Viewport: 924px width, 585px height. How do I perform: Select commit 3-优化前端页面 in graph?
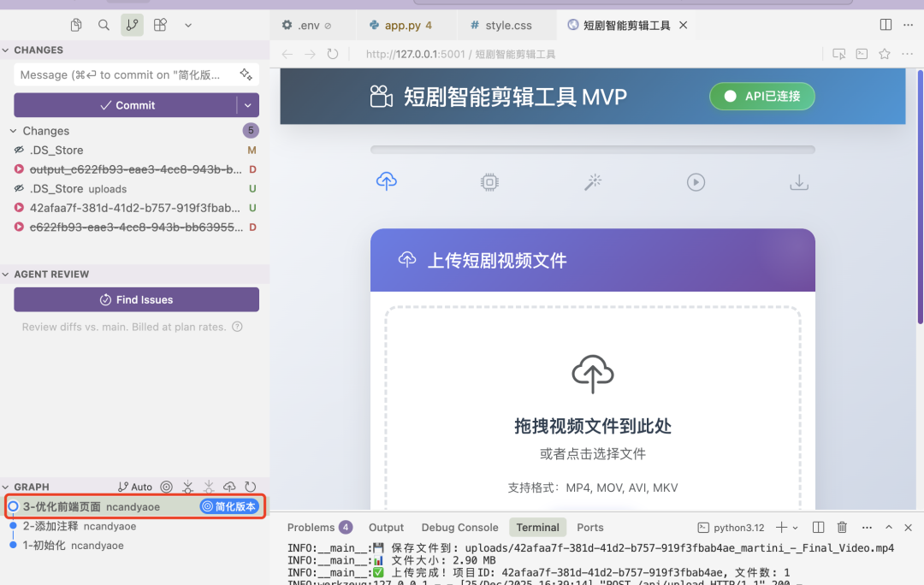[x=135, y=506]
